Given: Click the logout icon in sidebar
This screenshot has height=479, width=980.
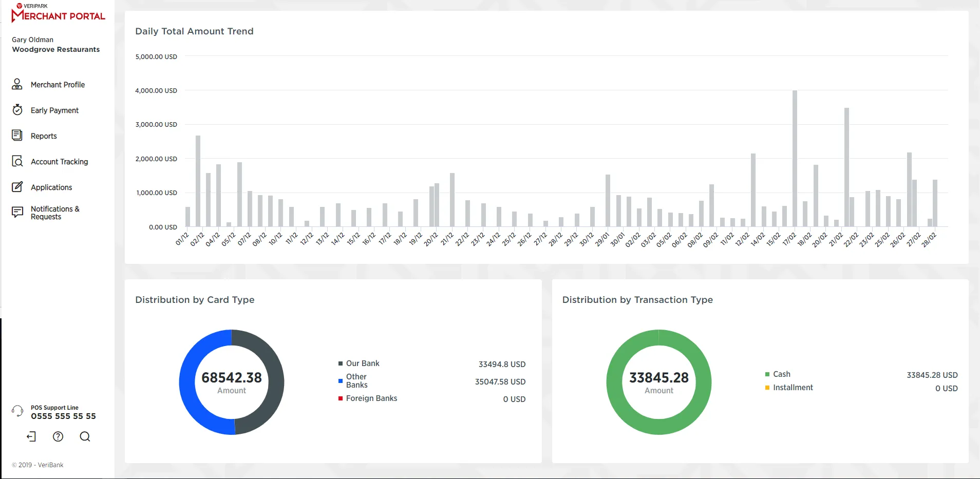Looking at the screenshot, I should point(31,436).
